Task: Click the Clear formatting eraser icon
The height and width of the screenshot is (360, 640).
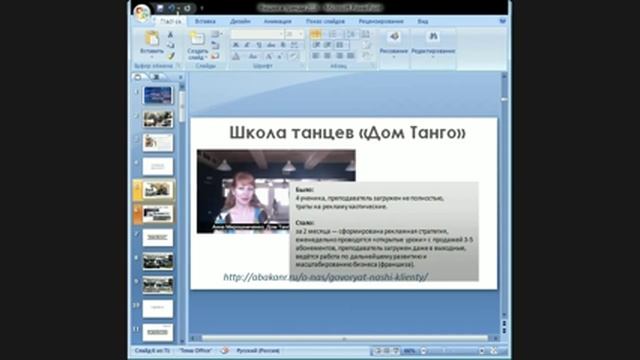Action: (293, 56)
